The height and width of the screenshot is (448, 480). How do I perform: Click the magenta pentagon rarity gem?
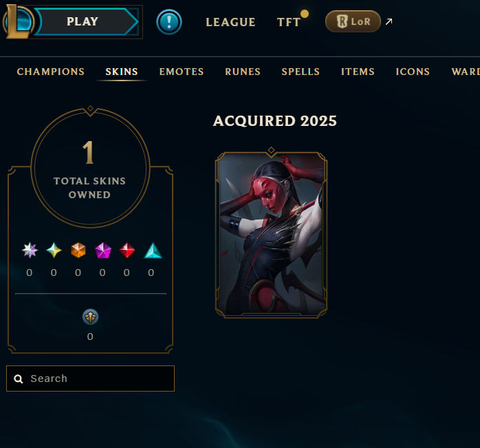[103, 250]
